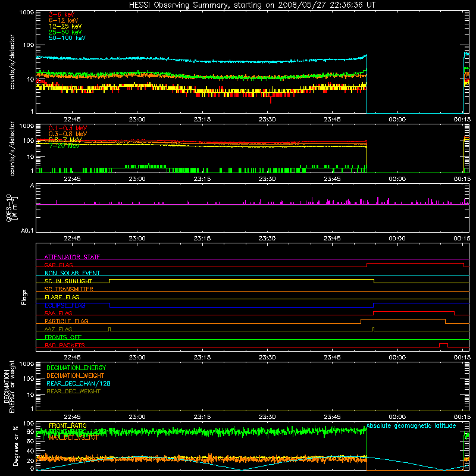Screen dimensions: 476x476
Task: Click the 0.1-0.3 MeV legend label
Action: (68, 128)
